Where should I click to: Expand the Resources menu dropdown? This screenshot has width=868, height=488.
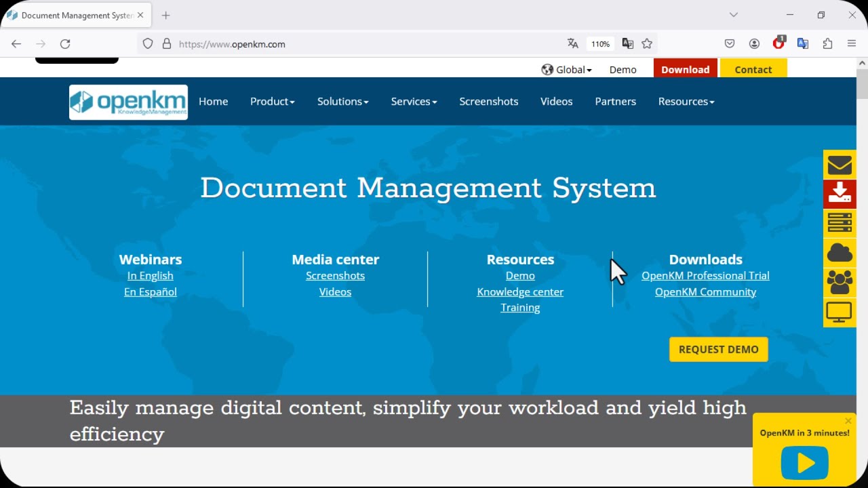coord(686,102)
